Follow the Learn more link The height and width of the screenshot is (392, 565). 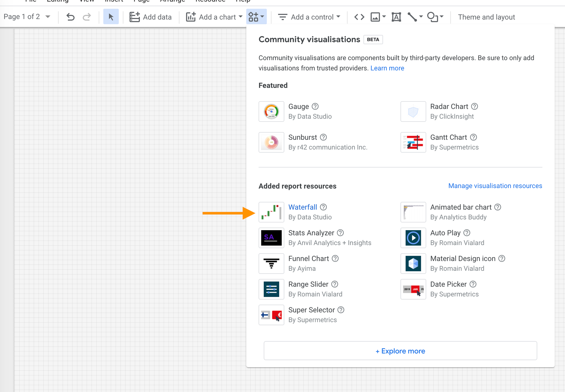click(387, 68)
